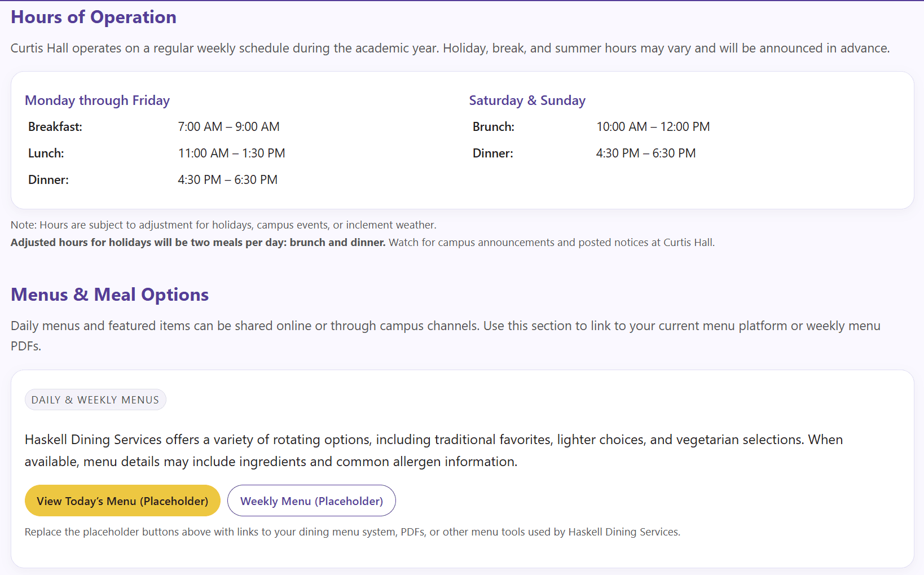Image resolution: width=924 pixels, height=575 pixels.
Task: Select the 10:00 AM – 12:00 PM brunch time
Action: [653, 127]
